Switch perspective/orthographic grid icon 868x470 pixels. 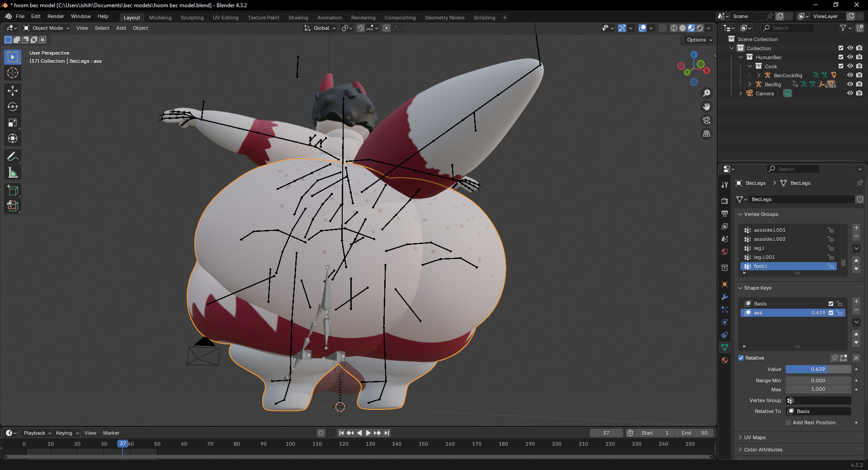coord(707,134)
